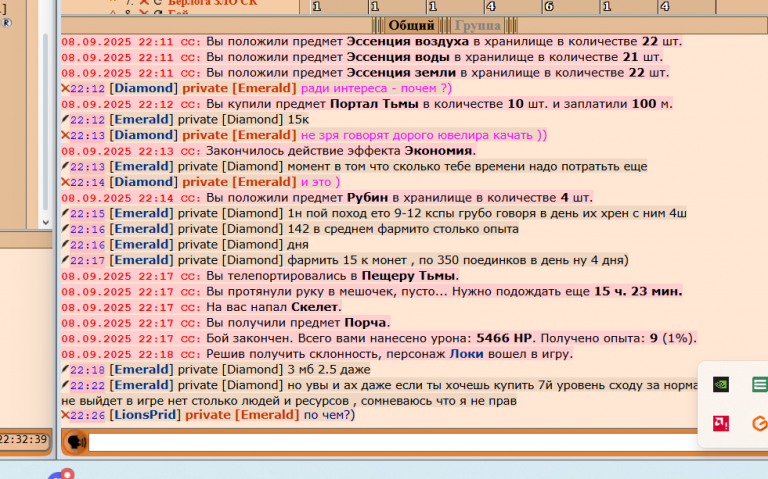The width and height of the screenshot is (768, 479).
Task: Click pencil icon on 'но увы и ах' message
Action: 65,384
